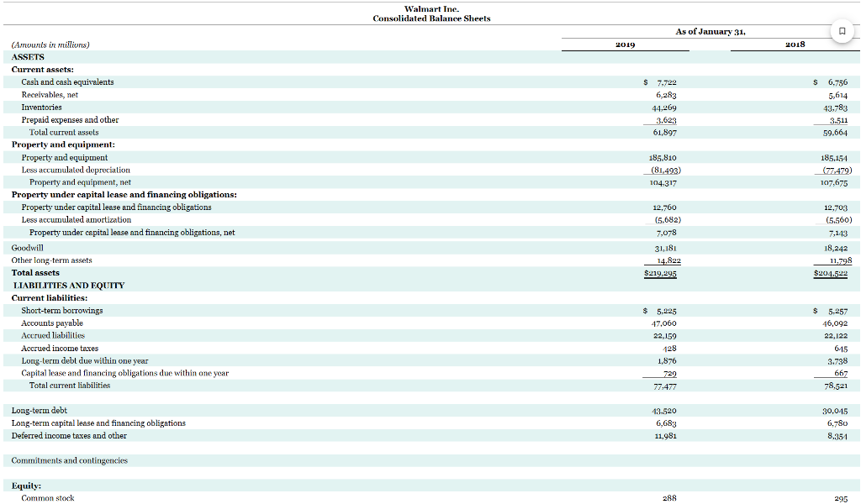Select the 2018 column header

(795, 44)
